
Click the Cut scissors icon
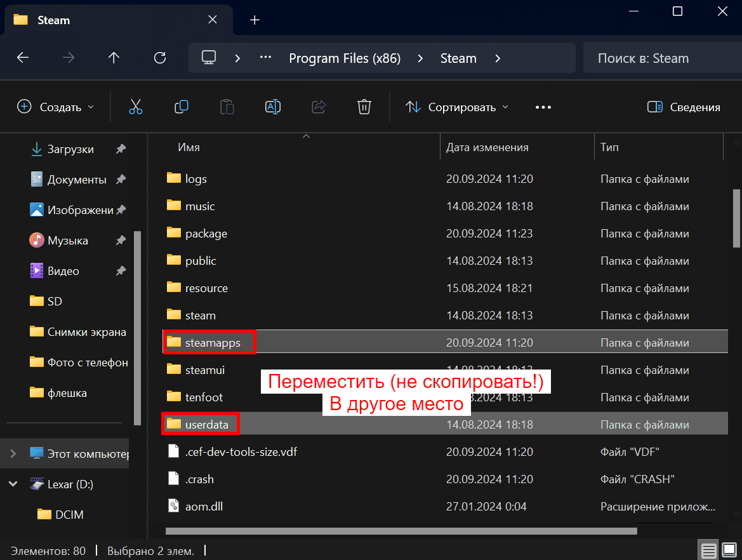[136, 107]
